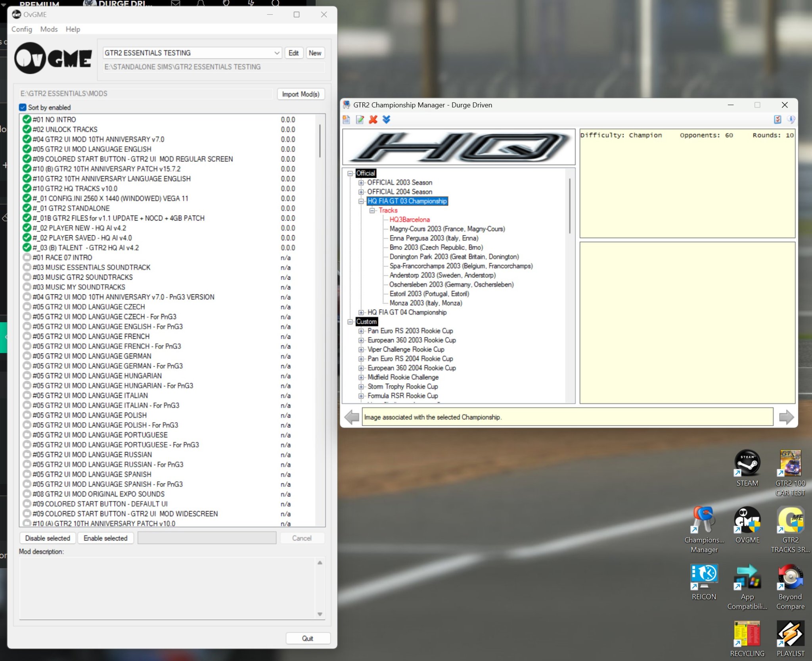Click the Quit button in OvGME
The width and height of the screenshot is (812, 661).
point(308,638)
